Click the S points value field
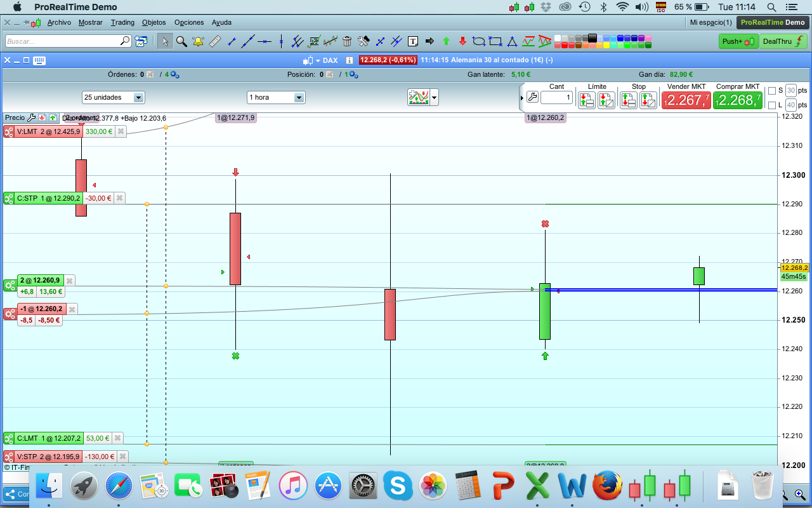This screenshot has width=812, height=508. pos(791,91)
